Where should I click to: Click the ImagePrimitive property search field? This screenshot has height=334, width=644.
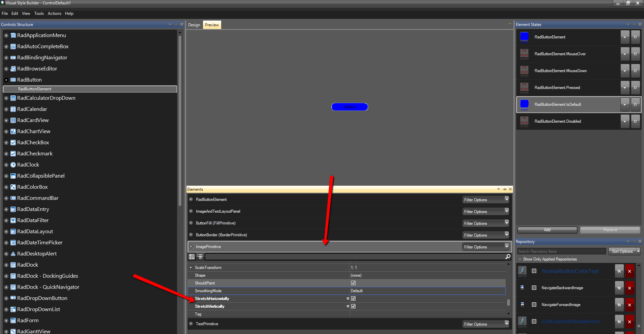tap(355, 257)
